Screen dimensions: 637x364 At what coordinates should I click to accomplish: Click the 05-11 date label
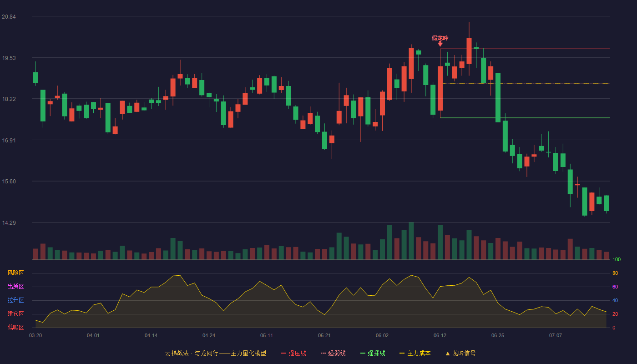tap(267, 335)
